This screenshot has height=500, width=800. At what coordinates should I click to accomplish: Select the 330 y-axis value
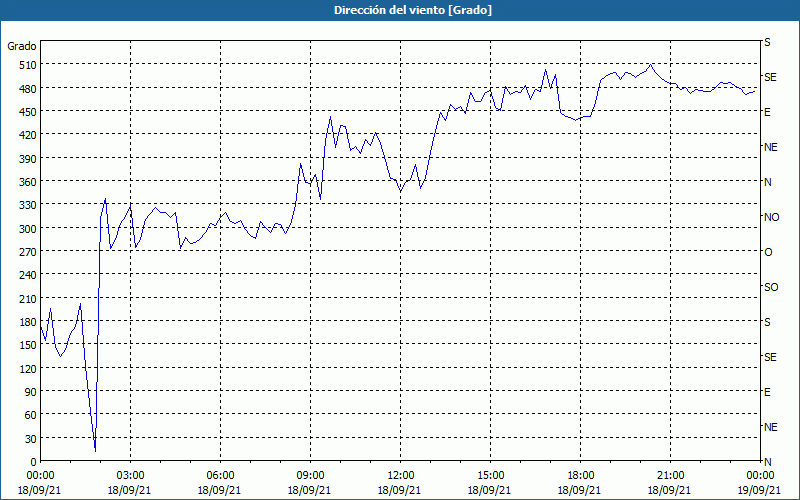[29, 205]
